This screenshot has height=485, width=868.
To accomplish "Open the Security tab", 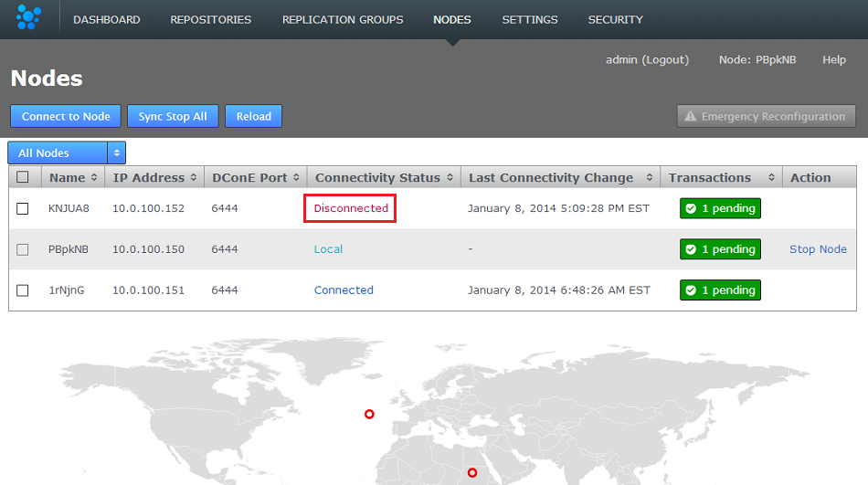I will [x=616, y=20].
